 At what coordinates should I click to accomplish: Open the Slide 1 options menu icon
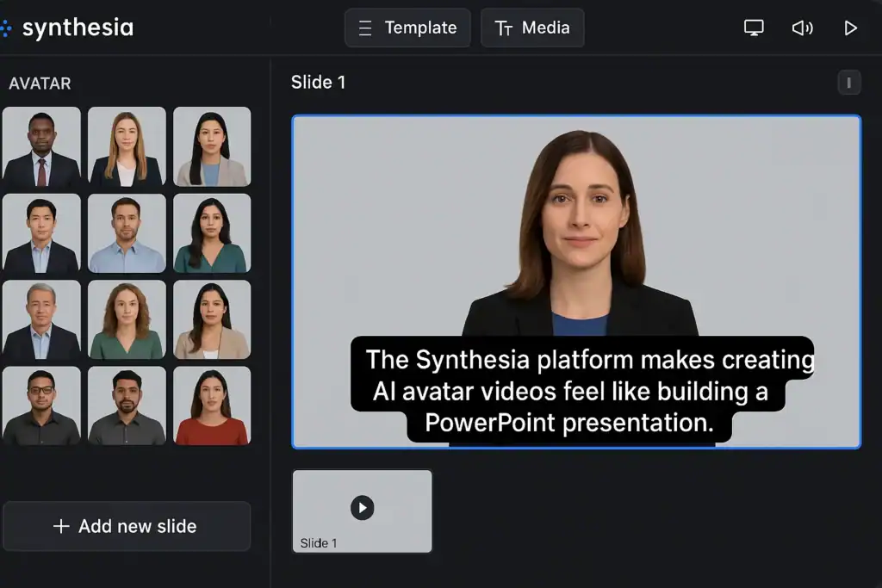tap(848, 83)
